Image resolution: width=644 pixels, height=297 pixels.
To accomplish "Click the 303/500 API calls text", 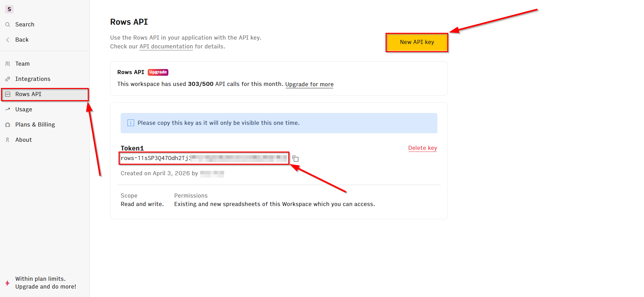I will tap(201, 84).
